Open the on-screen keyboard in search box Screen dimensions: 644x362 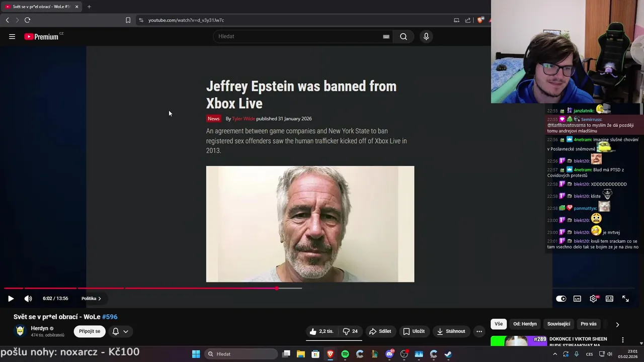tap(386, 36)
